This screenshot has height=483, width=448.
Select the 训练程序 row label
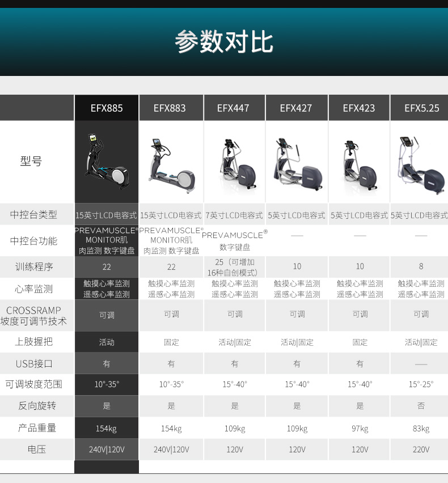[34, 266]
